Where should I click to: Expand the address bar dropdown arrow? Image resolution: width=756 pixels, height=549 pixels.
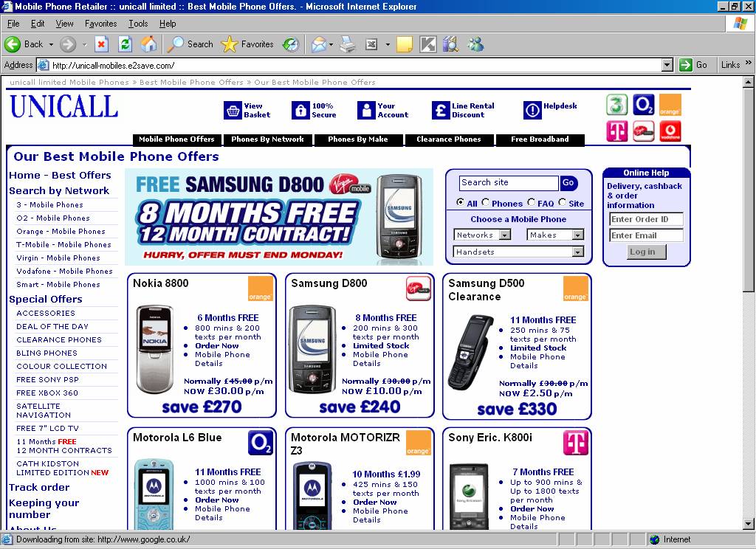point(667,65)
